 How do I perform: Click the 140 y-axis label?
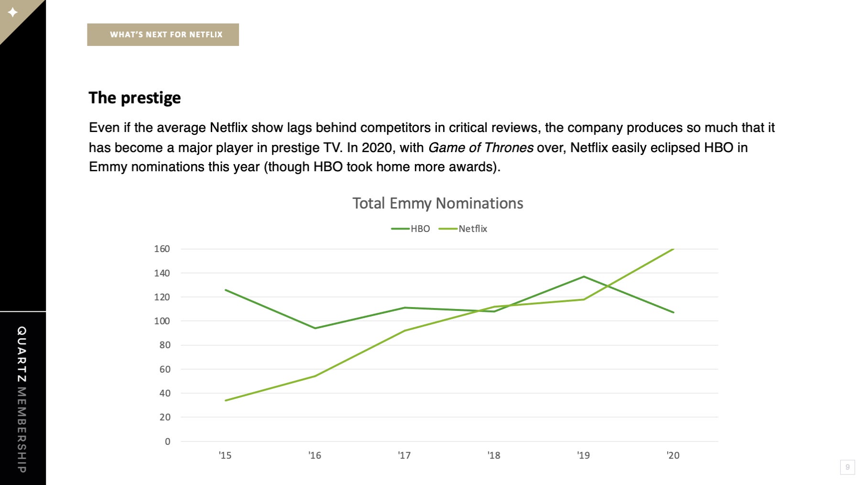click(x=162, y=273)
